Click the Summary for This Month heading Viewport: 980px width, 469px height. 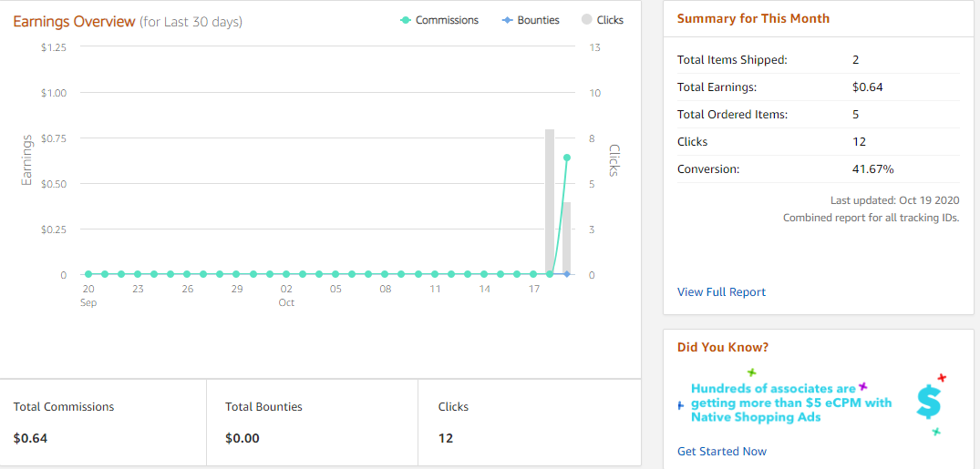pos(753,18)
